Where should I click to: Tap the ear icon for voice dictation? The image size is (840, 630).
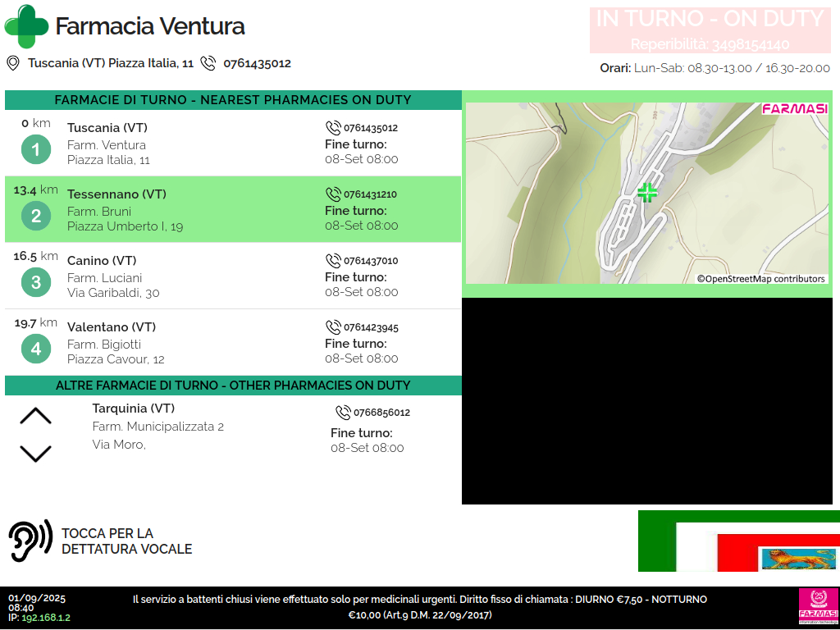(30, 541)
